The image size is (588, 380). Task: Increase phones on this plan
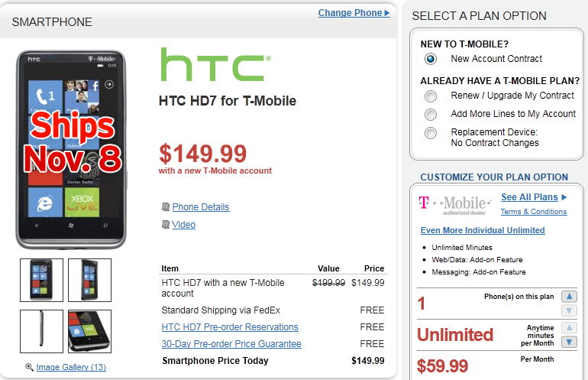click(x=569, y=297)
